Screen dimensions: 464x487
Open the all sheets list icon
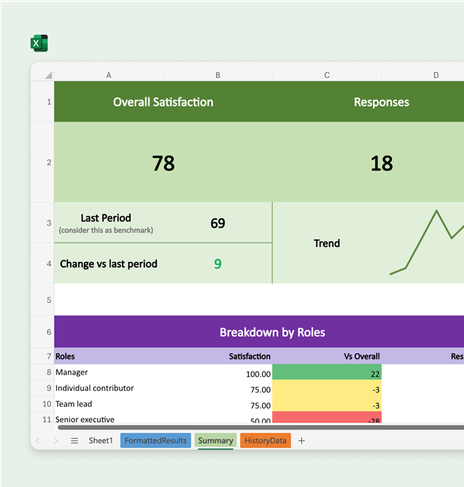[x=74, y=441]
